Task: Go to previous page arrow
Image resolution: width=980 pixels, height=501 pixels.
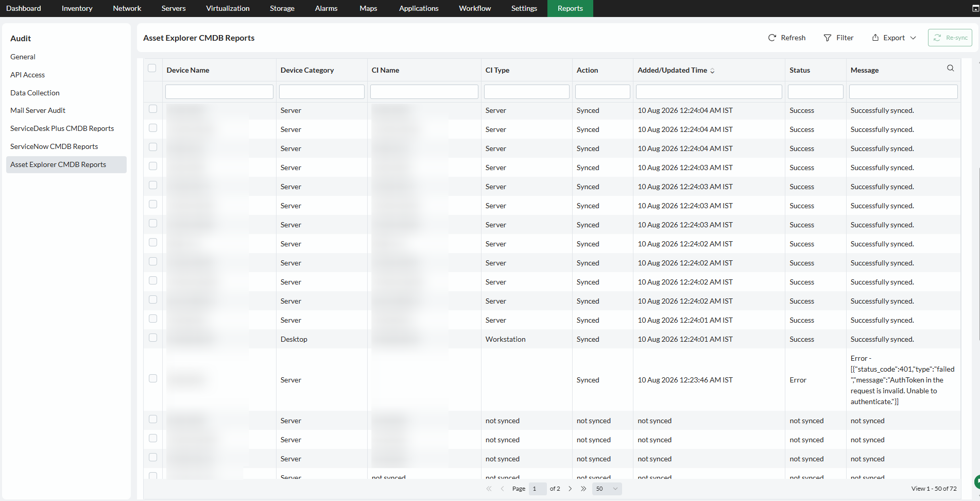Action: [502, 489]
